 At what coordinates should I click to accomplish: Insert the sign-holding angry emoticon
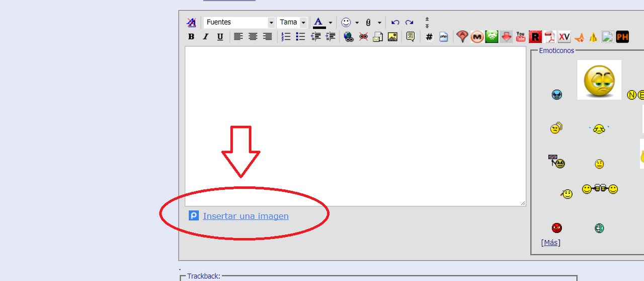(x=556, y=161)
